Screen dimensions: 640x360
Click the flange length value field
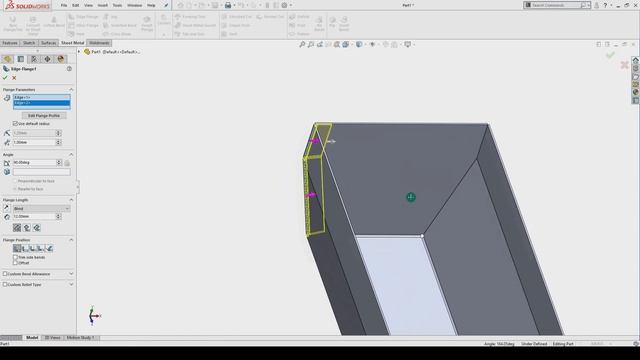click(34, 216)
